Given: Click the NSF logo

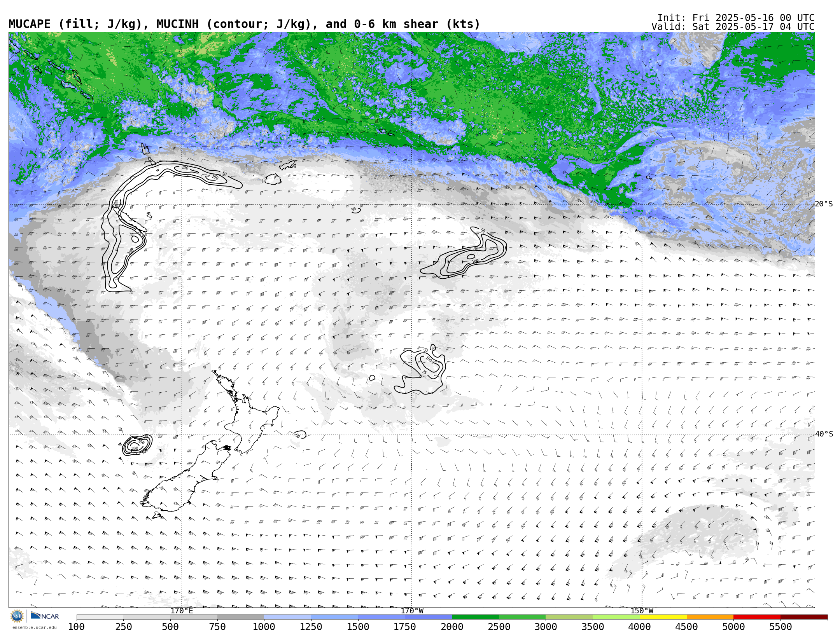Looking at the screenshot, I should 17,616.
